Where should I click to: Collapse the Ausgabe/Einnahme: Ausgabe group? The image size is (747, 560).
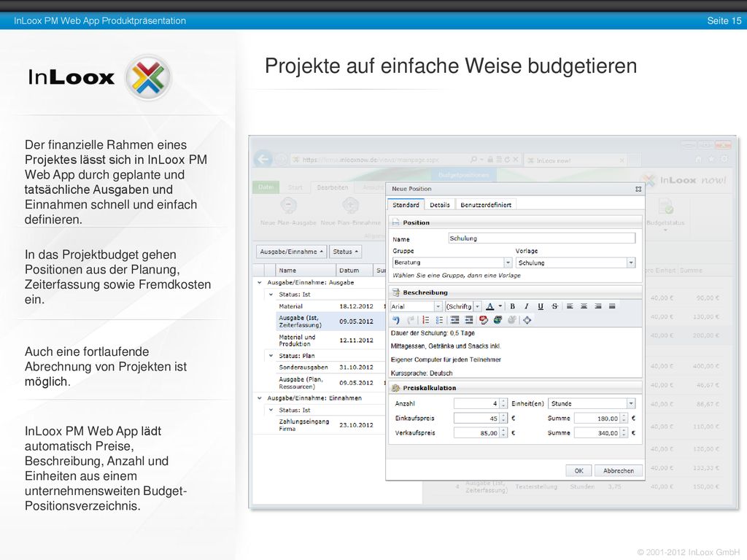260,282
